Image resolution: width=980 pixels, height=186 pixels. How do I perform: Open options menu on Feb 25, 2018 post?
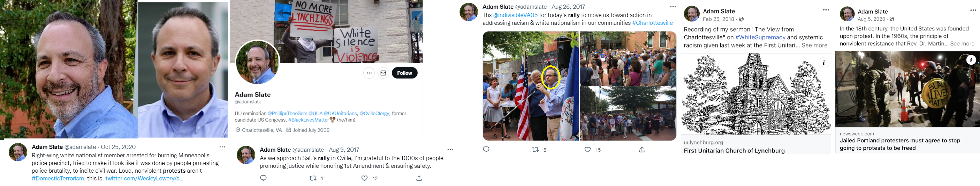click(826, 10)
